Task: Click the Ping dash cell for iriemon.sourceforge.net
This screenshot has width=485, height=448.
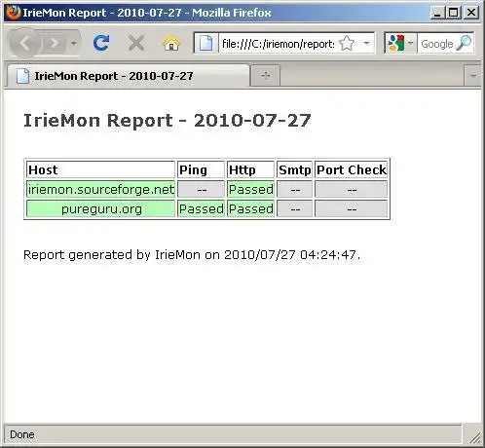Action: coord(201,189)
